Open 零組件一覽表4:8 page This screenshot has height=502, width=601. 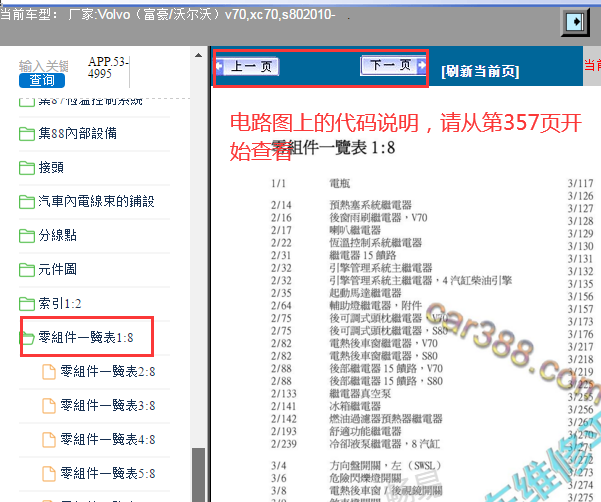[x=108, y=439]
